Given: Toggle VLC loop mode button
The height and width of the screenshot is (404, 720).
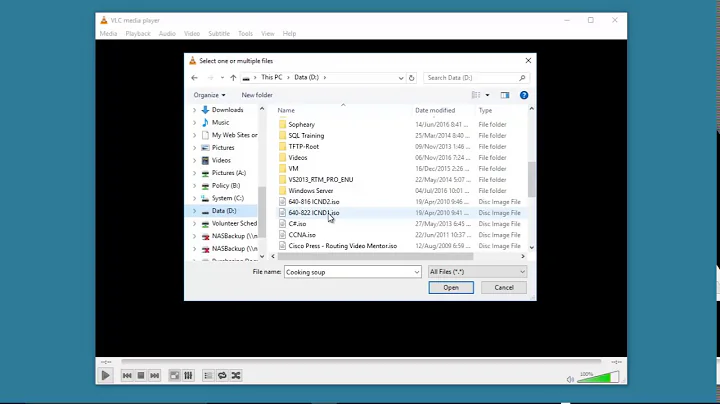Looking at the screenshot, I should (222, 376).
